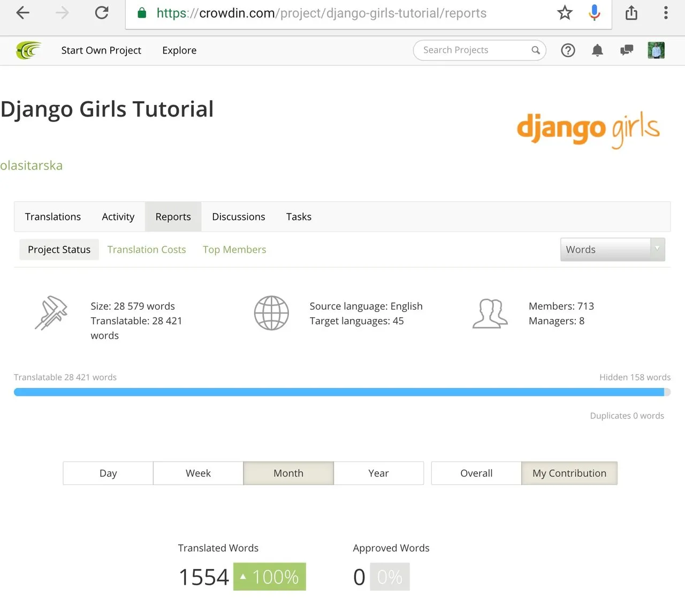The width and height of the screenshot is (685, 616).
Task: Click the green 100% change badge
Action: pos(270,577)
